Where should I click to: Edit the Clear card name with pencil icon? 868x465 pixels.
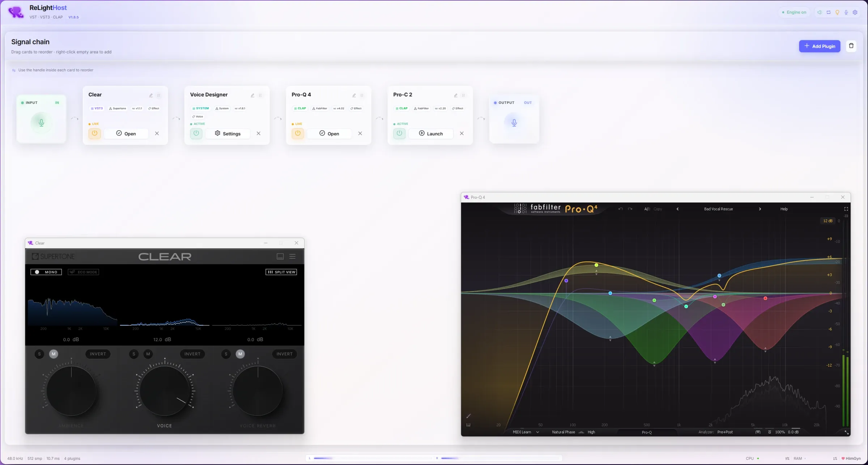coord(151,96)
